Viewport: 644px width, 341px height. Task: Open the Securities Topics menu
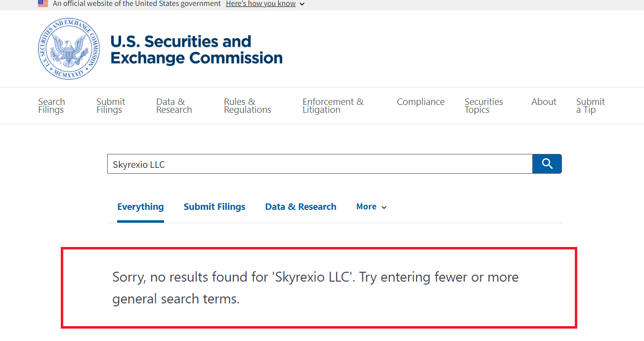pyautogui.click(x=483, y=105)
